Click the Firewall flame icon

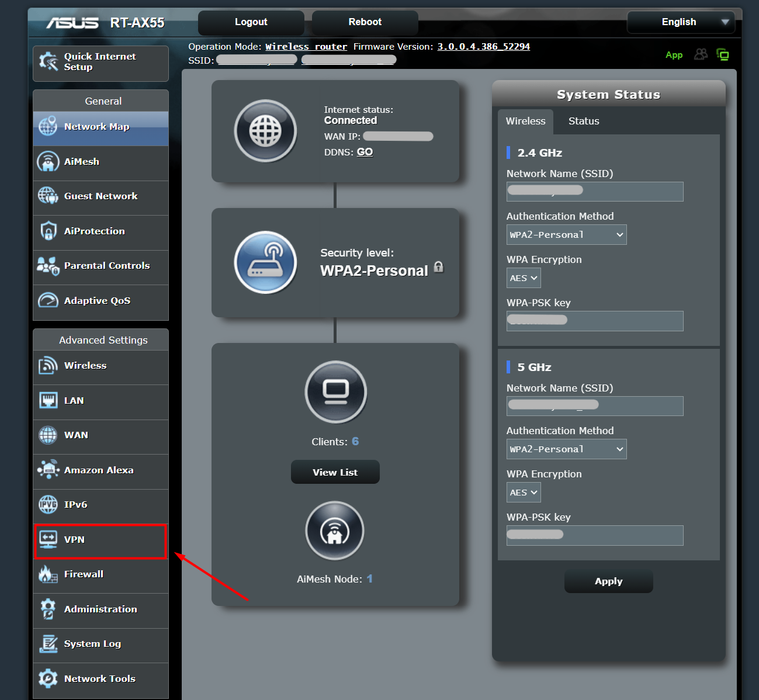(48, 574)
